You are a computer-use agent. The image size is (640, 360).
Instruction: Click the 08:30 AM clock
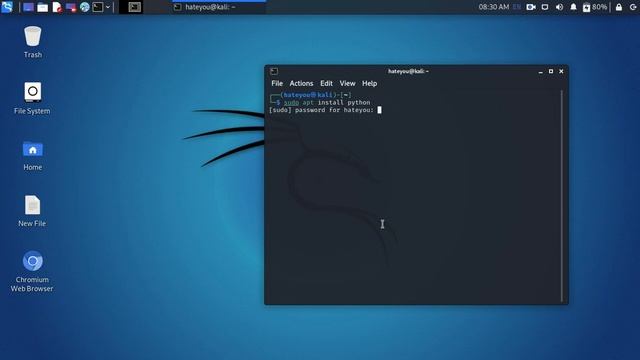click(493, 7)
